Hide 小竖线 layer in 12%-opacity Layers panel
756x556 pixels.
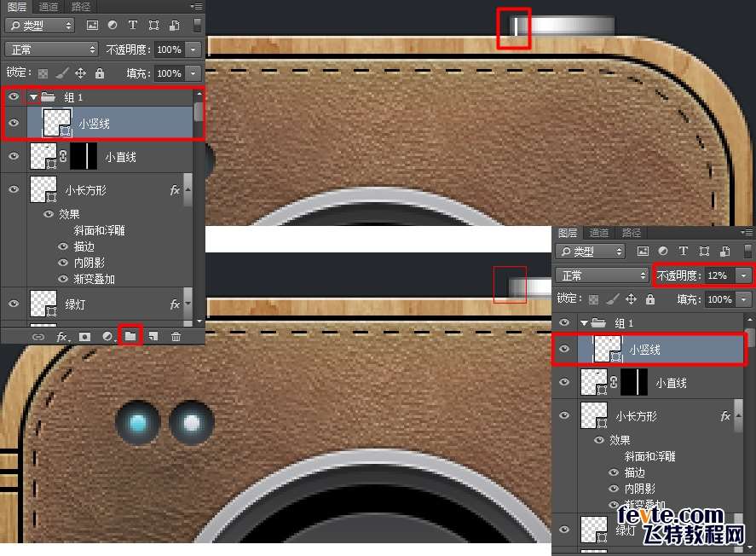[x=564, y=349]
